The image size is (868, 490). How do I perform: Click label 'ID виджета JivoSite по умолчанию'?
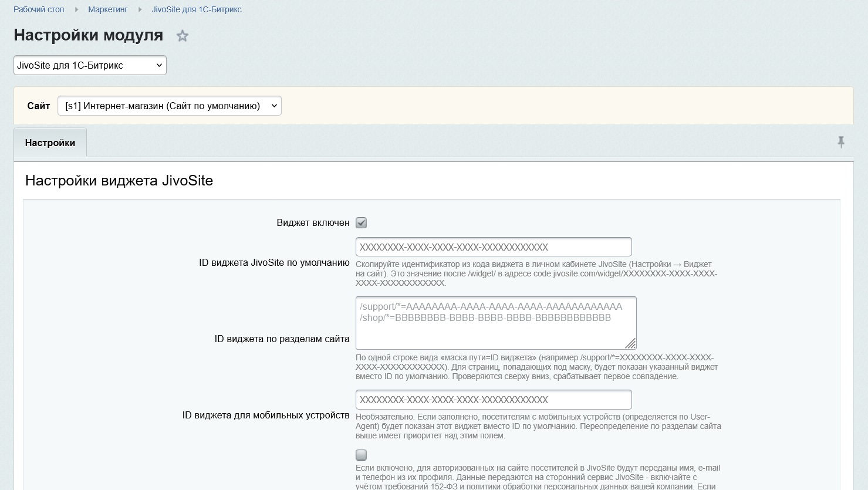(274, 263)
